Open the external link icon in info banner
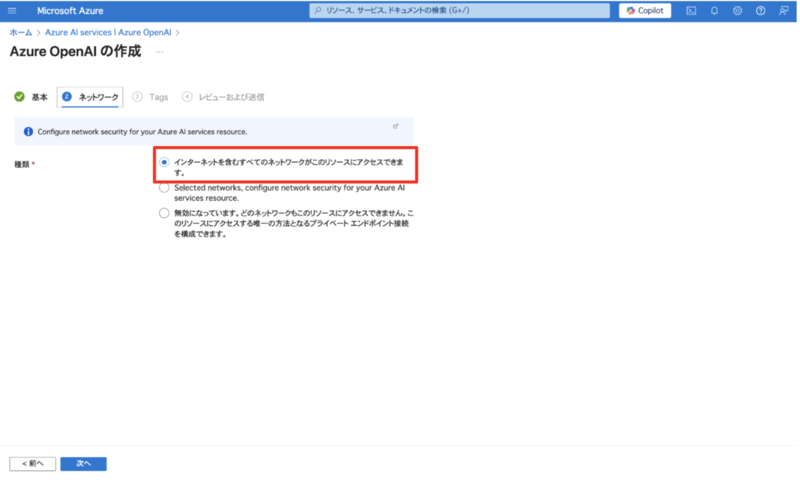Image resolution: width=800 pixels, height=485 pixels. click(395, 126)
